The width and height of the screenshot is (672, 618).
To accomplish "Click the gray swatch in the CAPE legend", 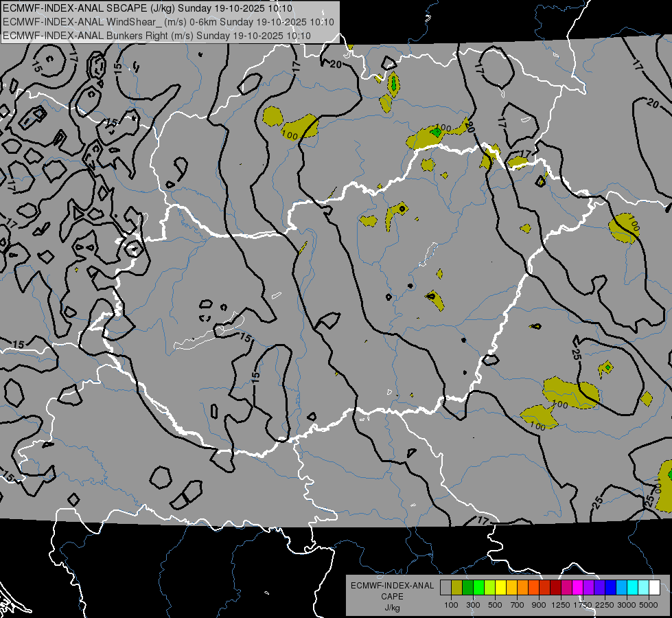I will (x=445, y=588).
